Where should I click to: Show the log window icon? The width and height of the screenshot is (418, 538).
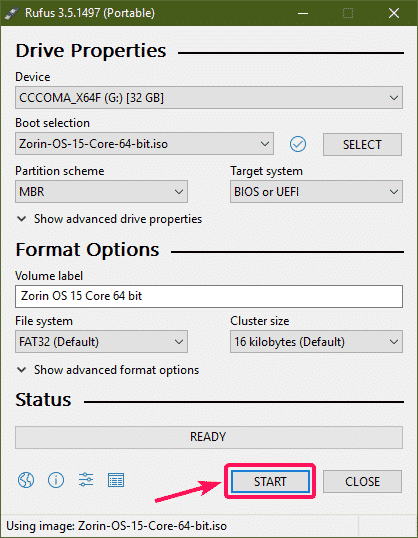point(116,480)
